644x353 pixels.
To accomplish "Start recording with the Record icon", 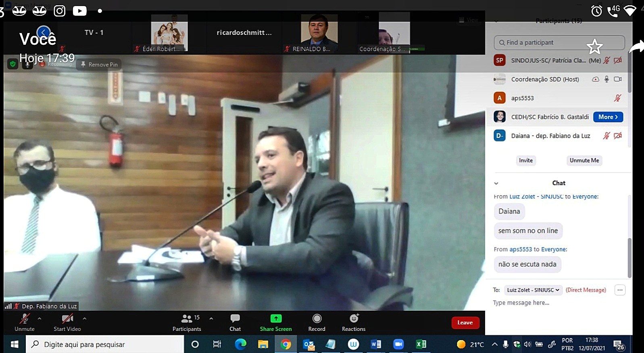I will (x=317, y=319).
